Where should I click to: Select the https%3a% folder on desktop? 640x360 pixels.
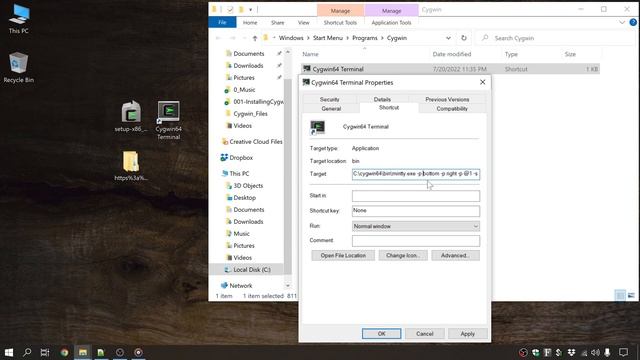pos(131,166)
